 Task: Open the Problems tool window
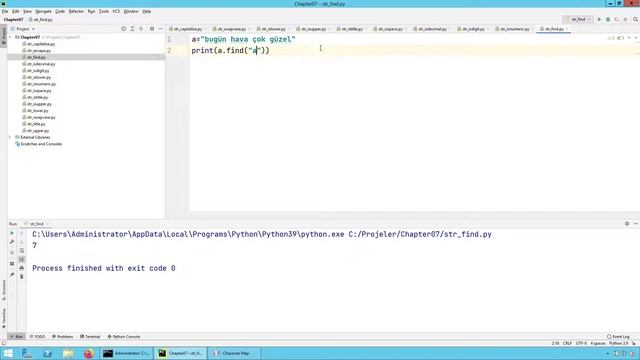click(62, 337)
